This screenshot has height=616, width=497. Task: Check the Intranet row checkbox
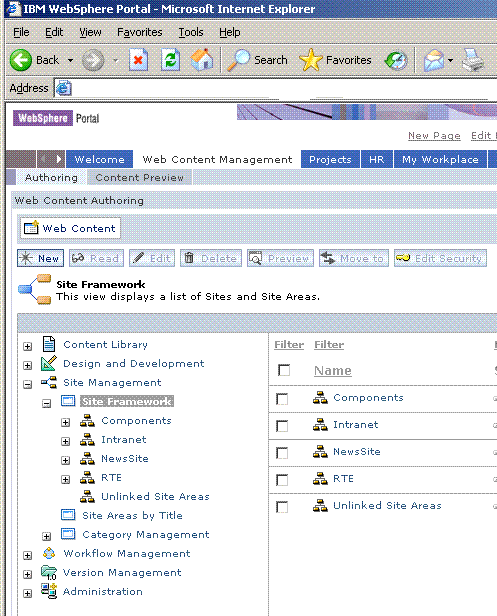pyautogui.click(x=282, y=426)
